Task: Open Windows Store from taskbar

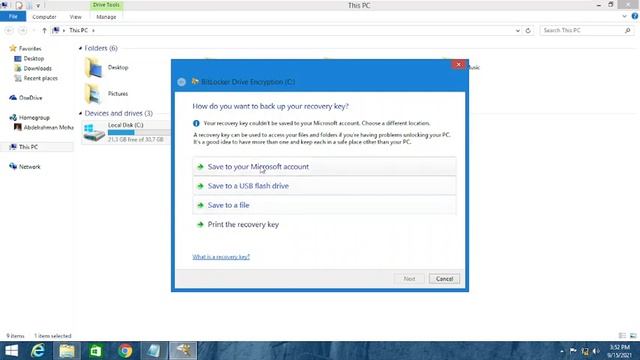Action: tap(96, 351)
